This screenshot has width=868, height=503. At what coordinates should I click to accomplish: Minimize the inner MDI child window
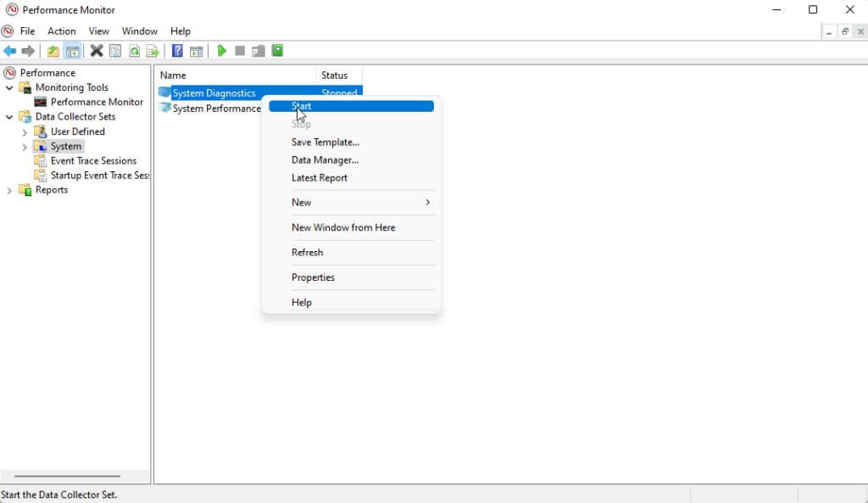829,32
